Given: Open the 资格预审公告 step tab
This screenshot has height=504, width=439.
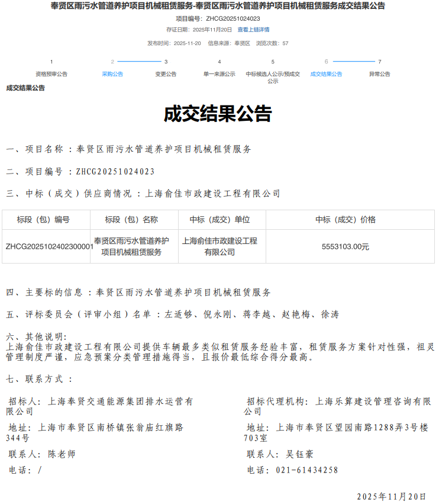Looking at the screenshot, I should pyautogui.click(x=51, y=74).
